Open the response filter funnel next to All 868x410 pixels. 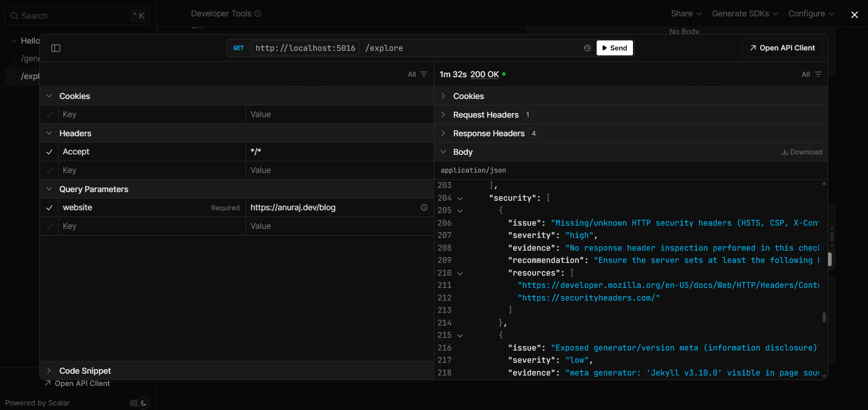(x=819, y=74)
